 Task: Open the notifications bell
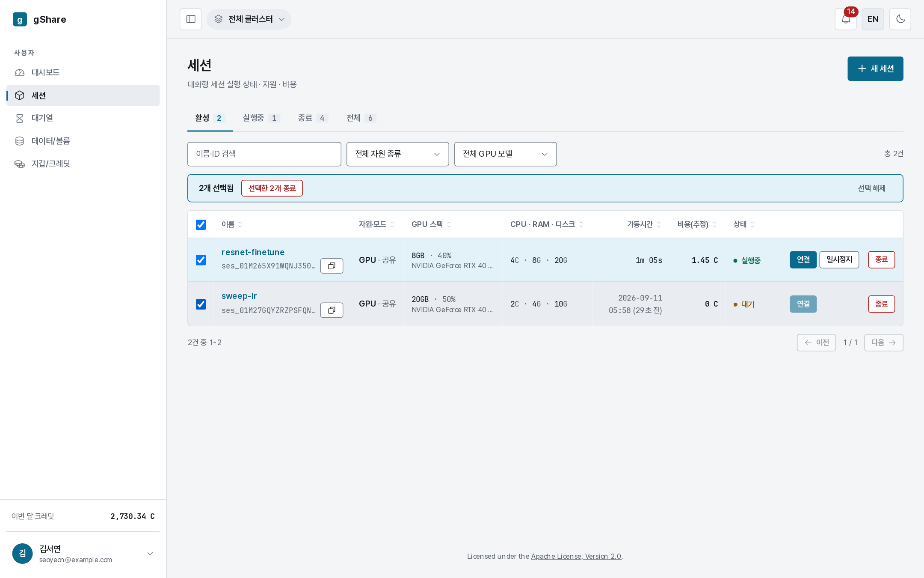pyautogui.click(x=845, y=19)
